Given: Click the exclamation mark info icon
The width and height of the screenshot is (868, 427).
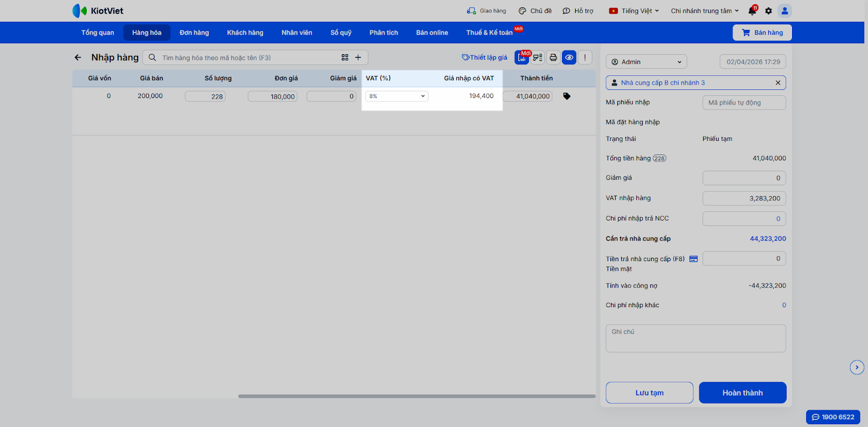Looking at the screenshot, I should pos(585,57).
